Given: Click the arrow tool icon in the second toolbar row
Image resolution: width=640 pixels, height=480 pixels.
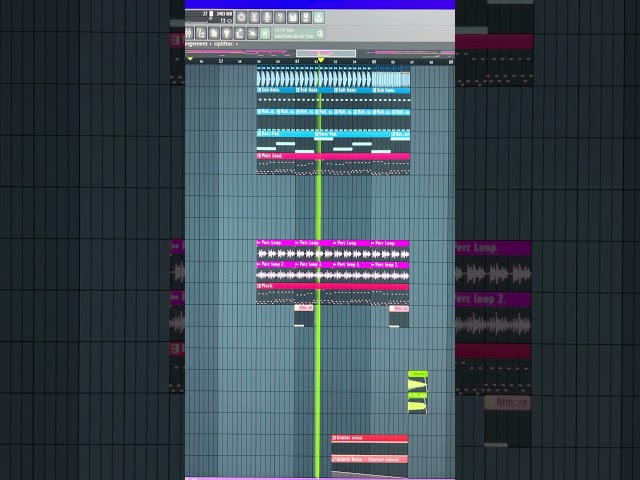Looking at the screenshot, I should click(x=252, y=33).
